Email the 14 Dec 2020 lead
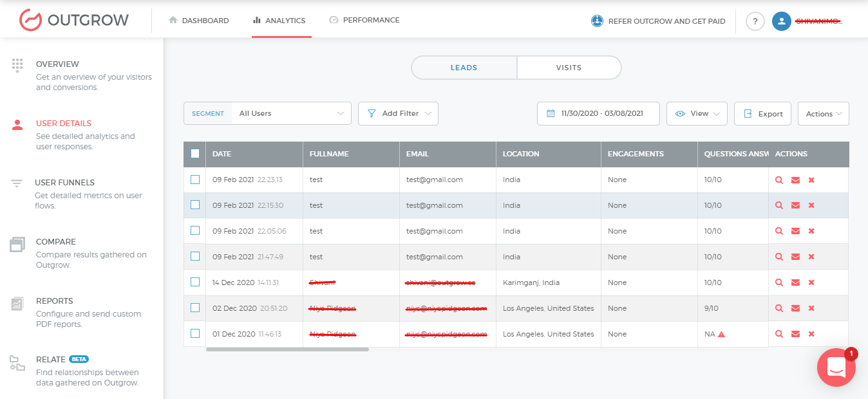The image size is (868, 399). pyautogui.click(x=795, y=283)
